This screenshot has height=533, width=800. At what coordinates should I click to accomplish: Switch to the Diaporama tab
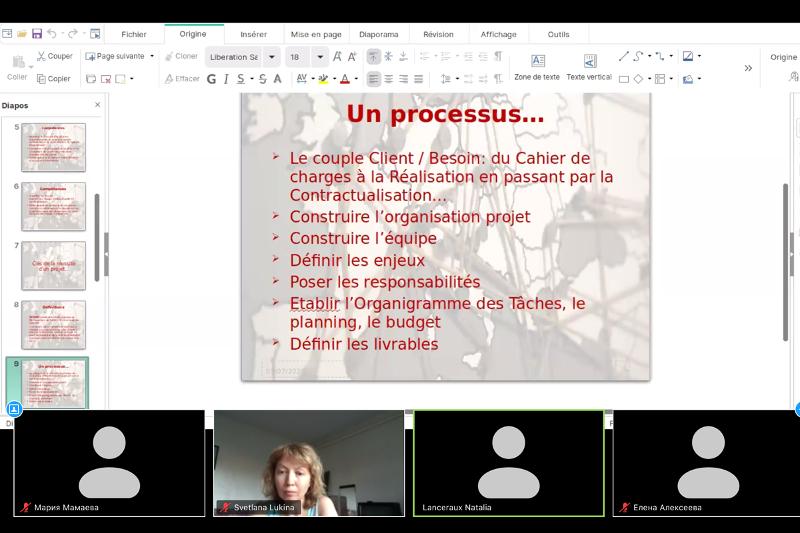click(379, 34)
